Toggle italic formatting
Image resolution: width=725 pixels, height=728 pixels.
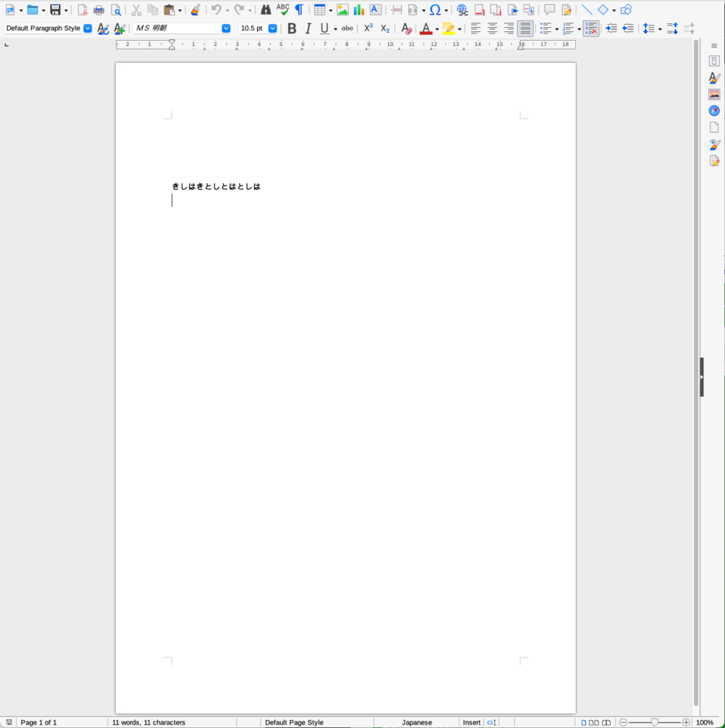[x=308, y=28]
